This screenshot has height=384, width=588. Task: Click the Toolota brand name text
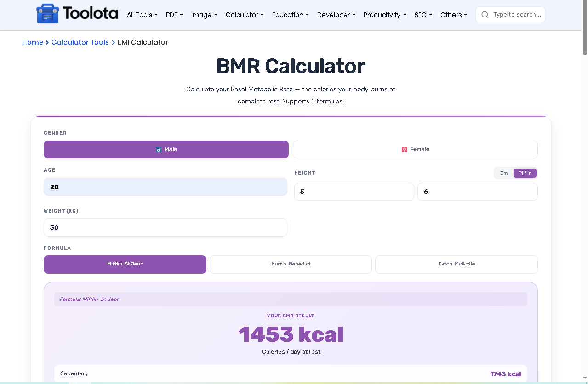tap(91, 13)
